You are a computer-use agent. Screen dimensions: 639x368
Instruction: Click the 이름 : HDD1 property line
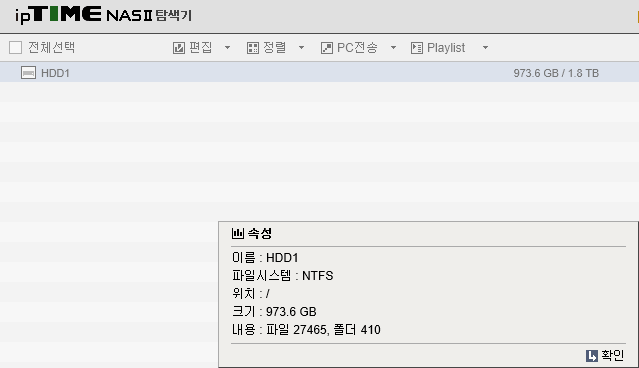point(265,258)
